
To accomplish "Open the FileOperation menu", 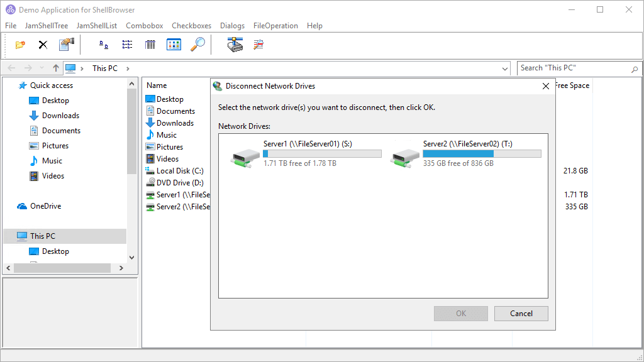I will (x=275, y=26).
